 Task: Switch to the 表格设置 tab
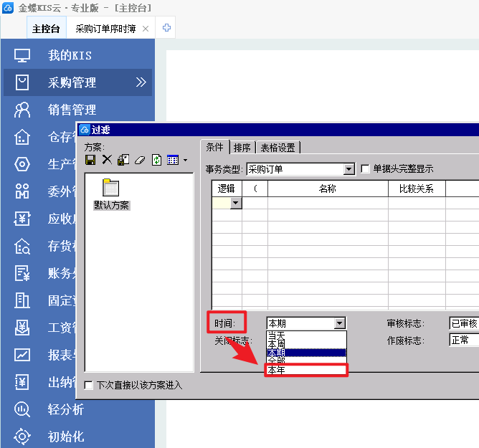278,148
